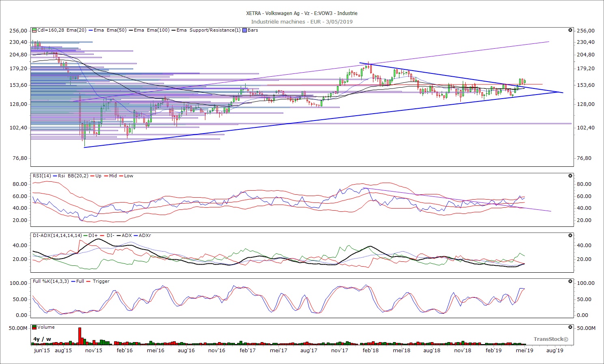Viewport: 604px width, 364px height.
Task: Click the 76,80 right price axis label
Action: 584,158
